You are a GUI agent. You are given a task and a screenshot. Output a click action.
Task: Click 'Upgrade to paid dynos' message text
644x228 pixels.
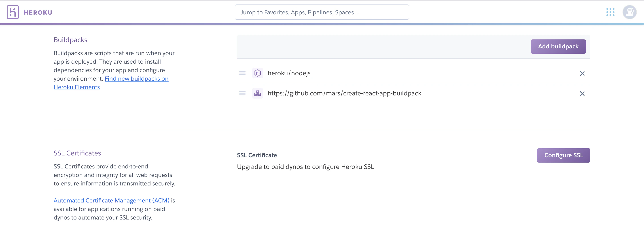[305, 167]
